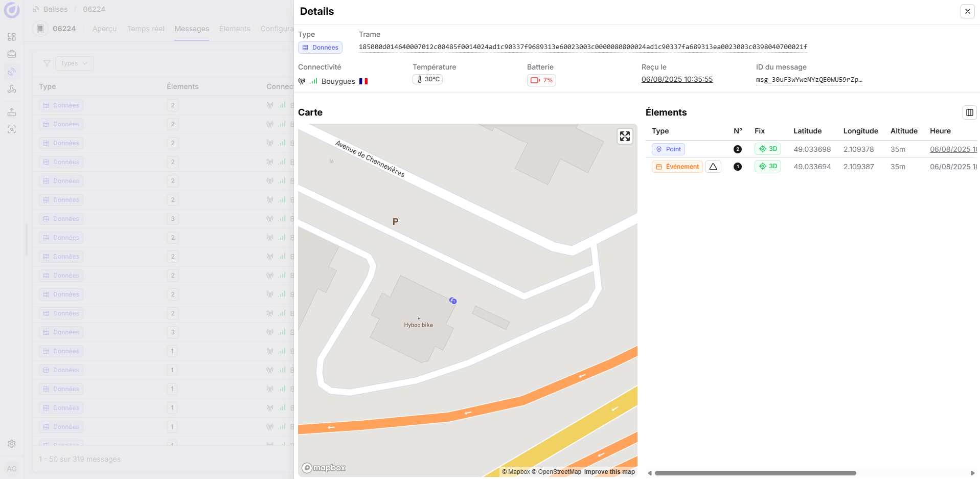Click the Événement type badge
Viewport: 980px width, 479px height.
[677, 167]
